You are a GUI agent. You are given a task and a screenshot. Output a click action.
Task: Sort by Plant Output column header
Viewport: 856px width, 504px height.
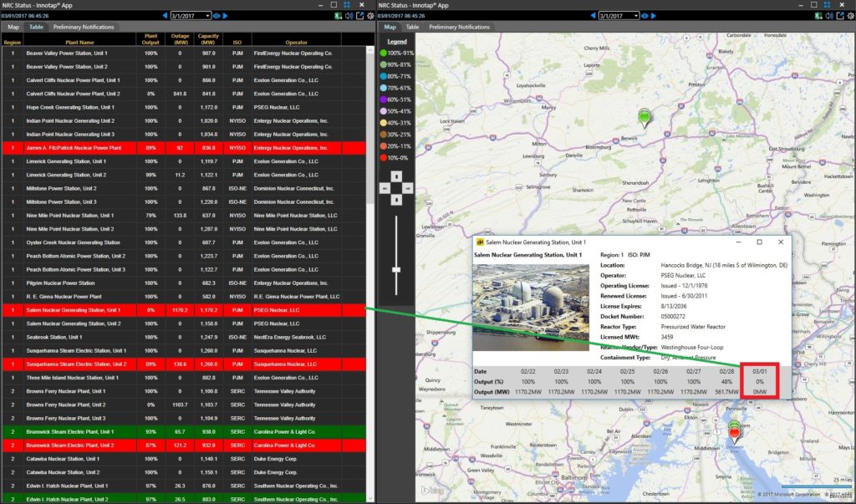pyautogui.click(x=150, y=39)
